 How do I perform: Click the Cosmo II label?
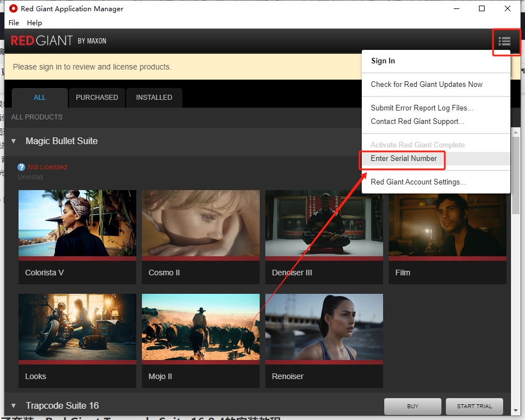pyautogui.click(x=164, y=273)
